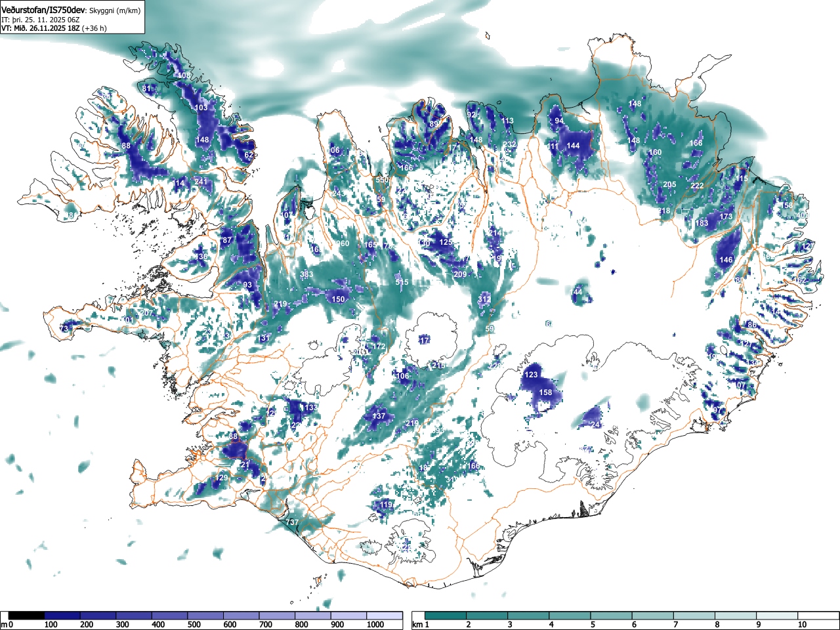Image resolution: width=840 pixels, height=630 pixels.
Task: Click the 9–10 km palest legend swatch
Action: (x=777, y=616)
